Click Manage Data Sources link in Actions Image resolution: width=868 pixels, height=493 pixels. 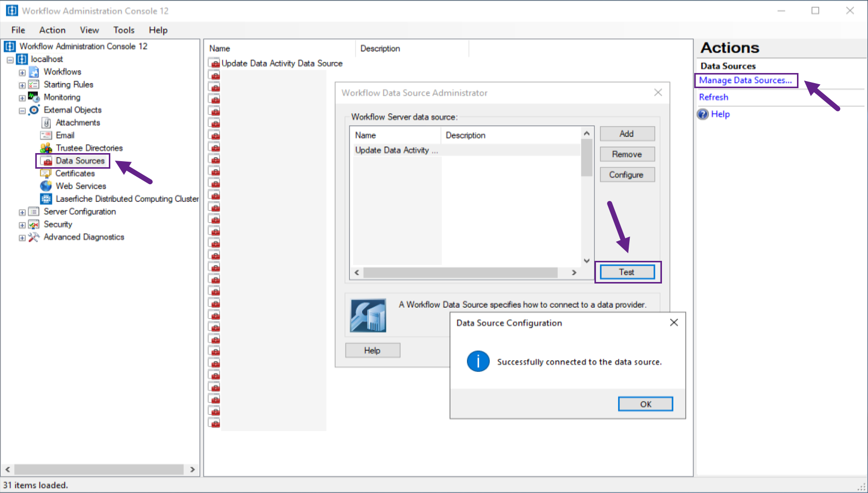pyautogui.click(x=745, y=80)
